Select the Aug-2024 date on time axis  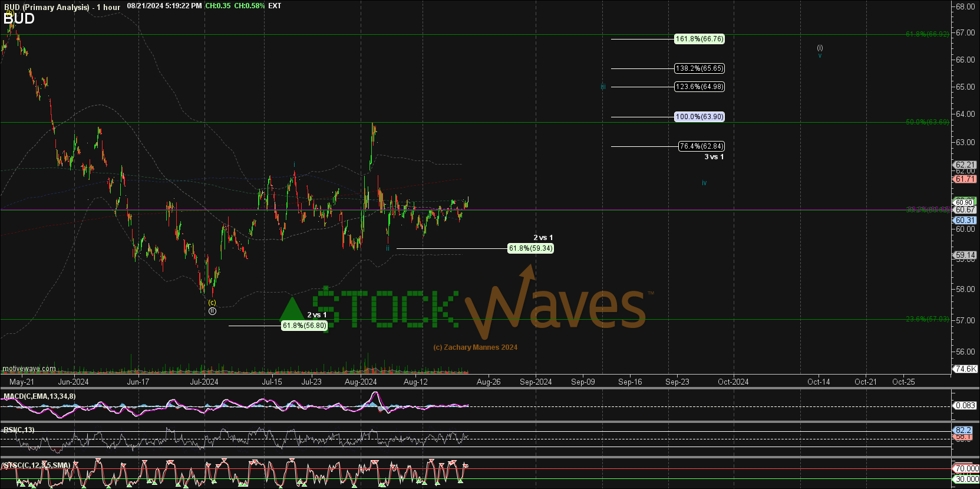click(361, 382)
